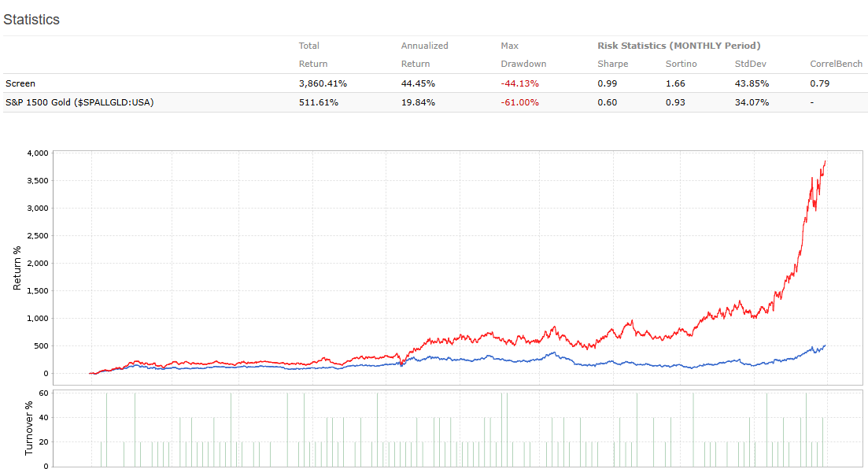868x469 pixels.
Task: Select the 3,860.41% total return value
Action: [x=323, y=83]
